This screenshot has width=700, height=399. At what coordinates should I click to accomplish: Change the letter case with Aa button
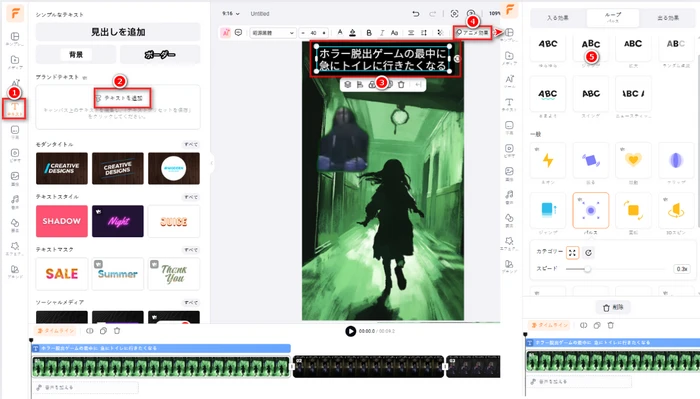[394, 33]
